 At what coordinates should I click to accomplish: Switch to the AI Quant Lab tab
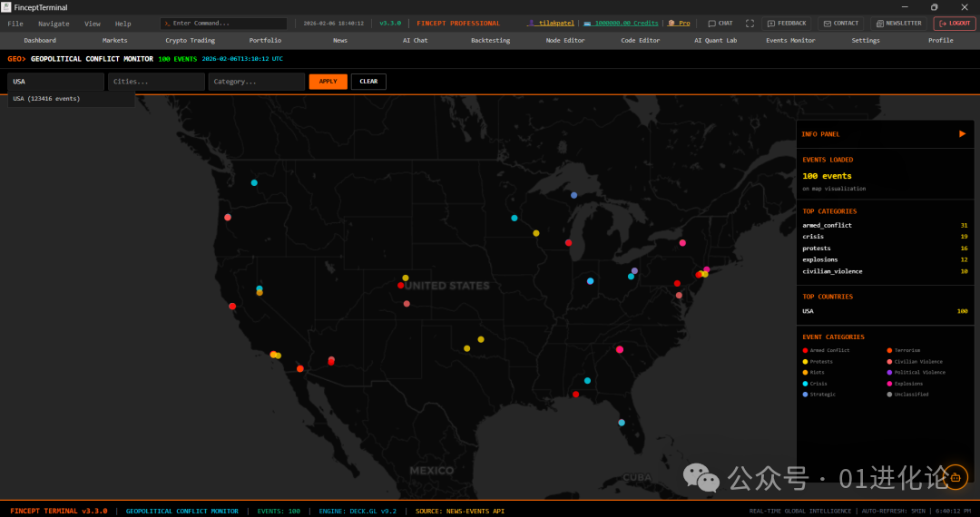click(716, 41)
